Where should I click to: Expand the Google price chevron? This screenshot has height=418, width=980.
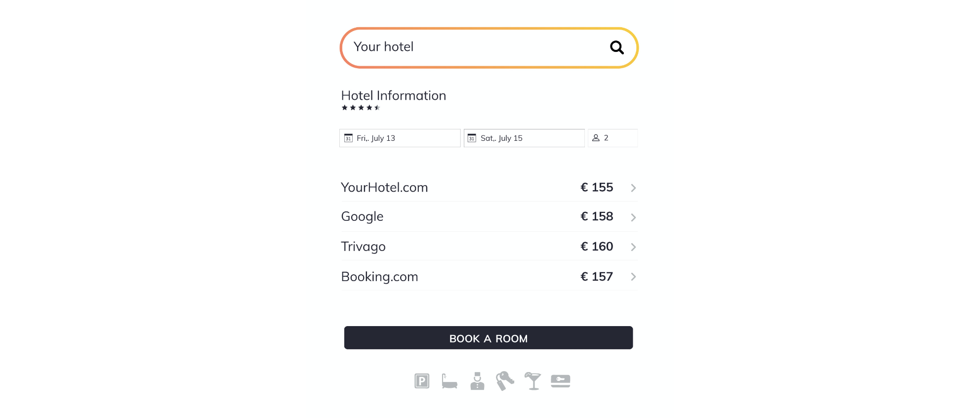tap(633, 217)
